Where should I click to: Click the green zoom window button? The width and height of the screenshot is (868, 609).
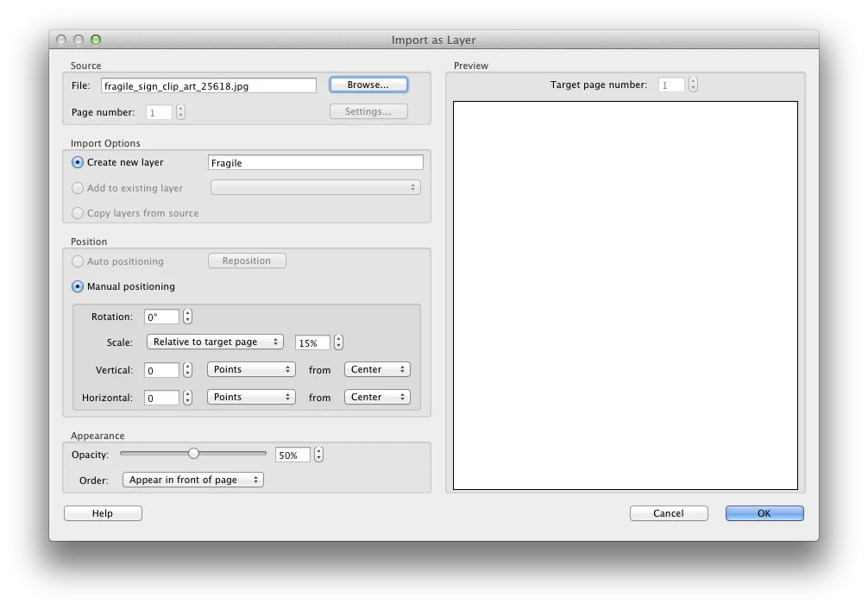click(x=96, y=40)
